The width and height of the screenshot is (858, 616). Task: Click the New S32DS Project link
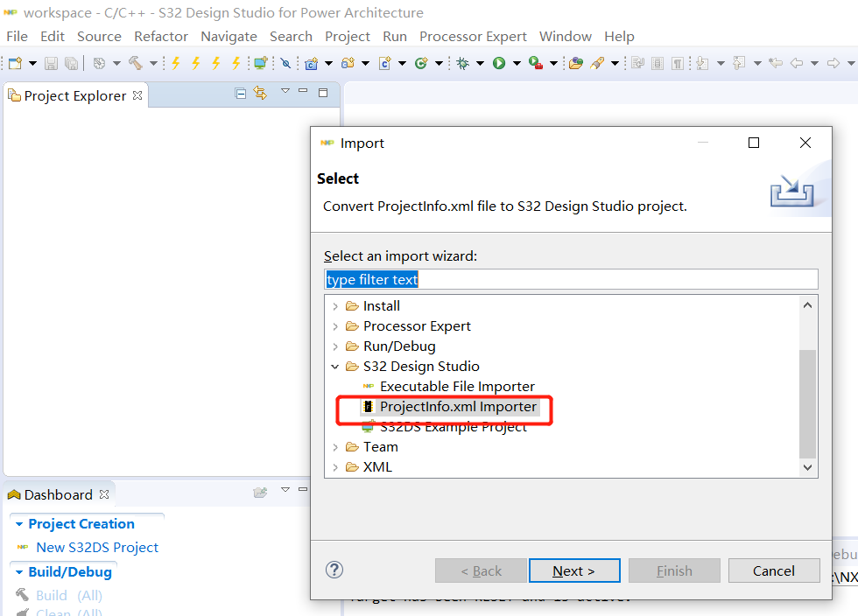pos(97,548)
